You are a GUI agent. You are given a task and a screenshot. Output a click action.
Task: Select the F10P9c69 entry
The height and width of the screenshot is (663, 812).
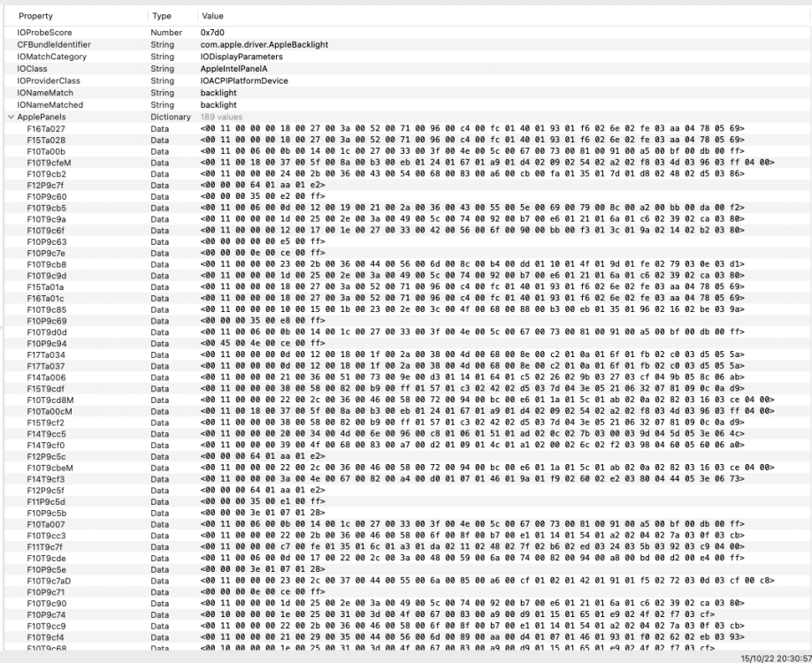(x=47, y=321)
